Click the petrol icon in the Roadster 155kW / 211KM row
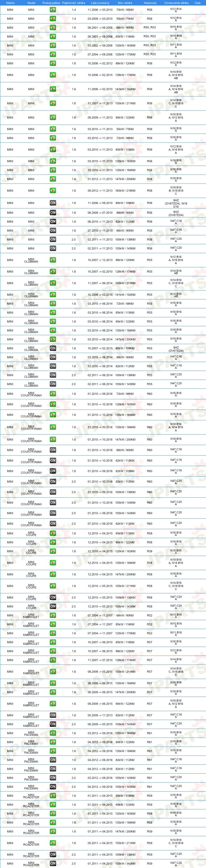206x868 pixels. [x=53, y=843]
